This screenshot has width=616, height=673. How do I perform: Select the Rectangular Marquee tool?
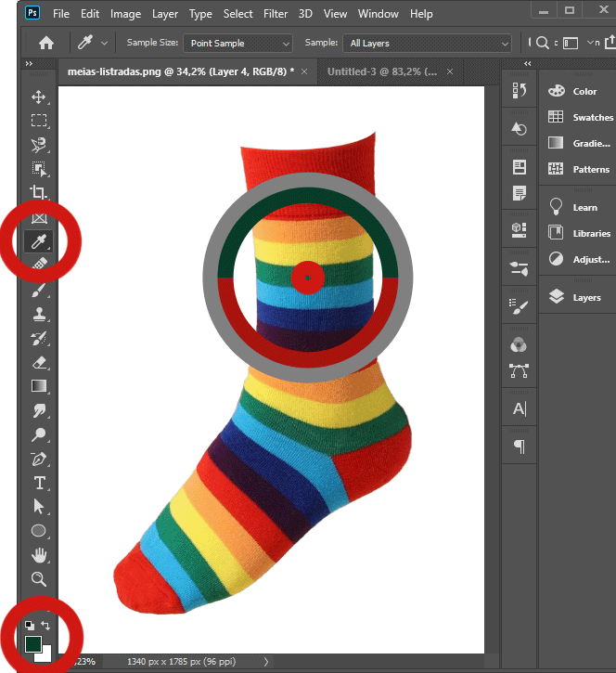(x=39, y=120)
